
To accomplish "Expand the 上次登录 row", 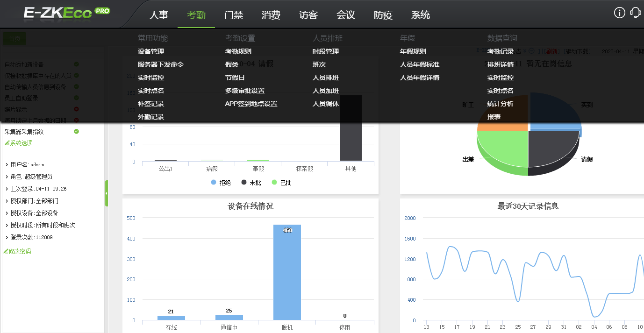I will (36, 189).
